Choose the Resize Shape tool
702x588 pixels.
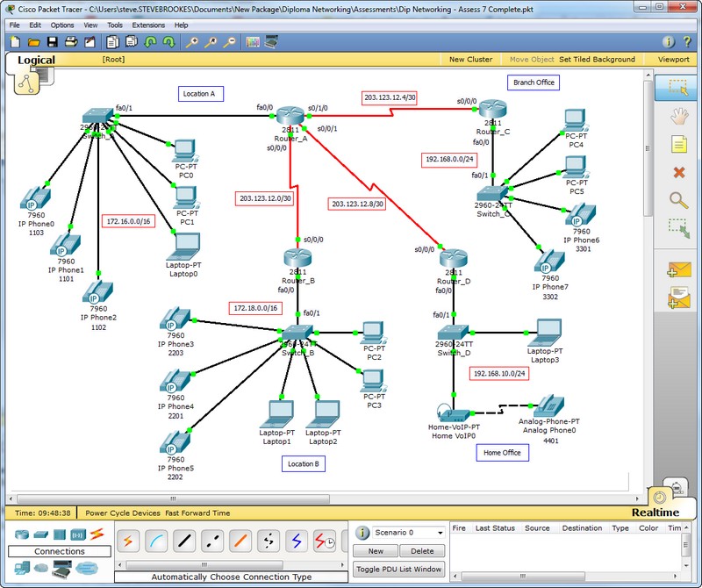pos(679,228)
